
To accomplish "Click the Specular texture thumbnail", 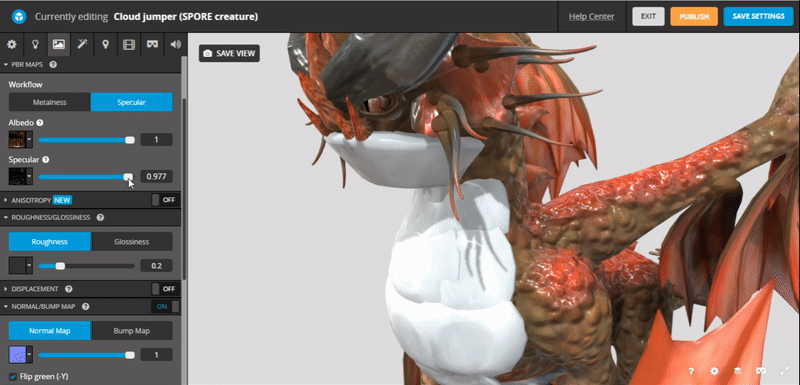I will click(x=17, y=176).
